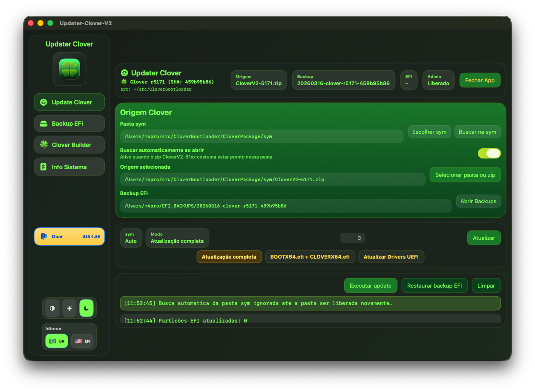Click Restaurar backup EFI
Image resolution: width=535 pixels, height=392 pixels.
[434, 285]
